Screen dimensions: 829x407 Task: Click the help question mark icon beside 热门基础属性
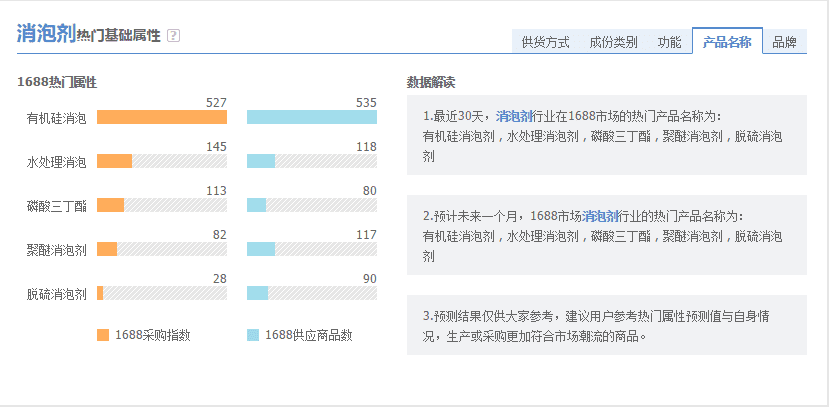tap(173, 35)
